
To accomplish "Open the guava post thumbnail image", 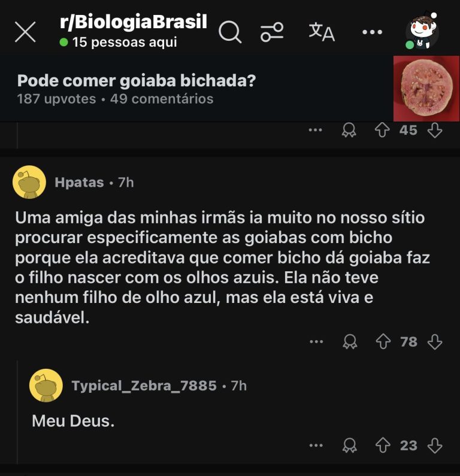I will [x=426, y=89].
